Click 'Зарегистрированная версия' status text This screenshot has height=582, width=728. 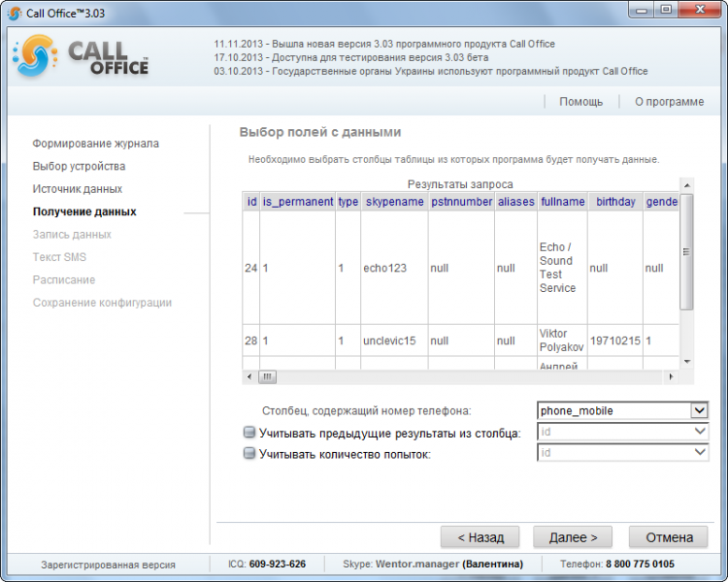pos(108,565)
